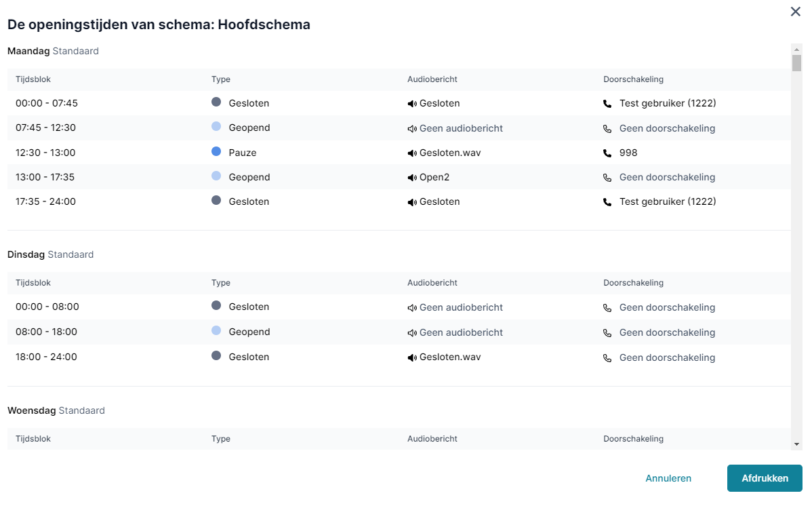The height and width of the screenshot is (506, 812).
Task: Click the scrollbar up arrow
Action: click(x=796, y=50)
